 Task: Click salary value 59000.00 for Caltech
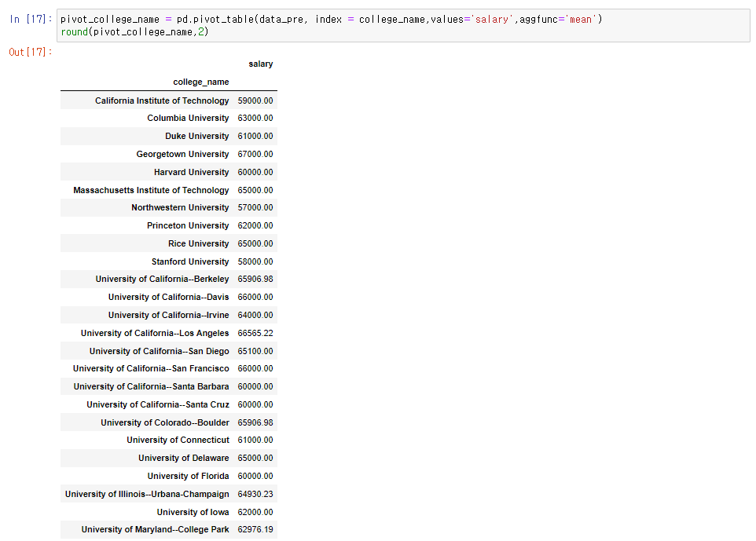255,101
